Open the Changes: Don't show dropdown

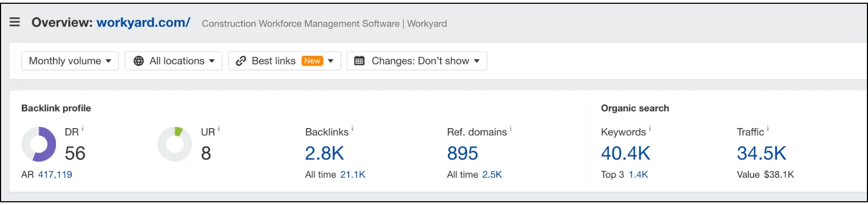[x=417, y=61]
